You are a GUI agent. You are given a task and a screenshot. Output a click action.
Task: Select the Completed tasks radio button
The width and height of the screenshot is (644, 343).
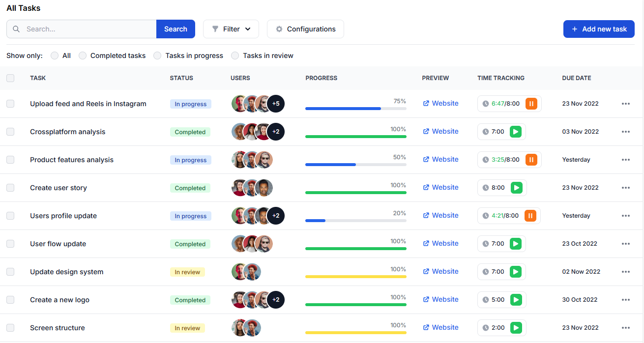point(83,56)
